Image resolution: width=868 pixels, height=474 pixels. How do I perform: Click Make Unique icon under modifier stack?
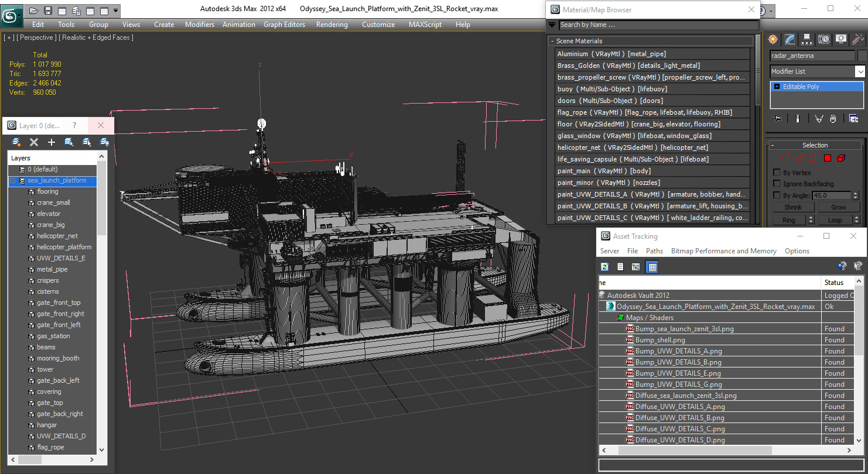pyautogui.click(x=819, y=119)
